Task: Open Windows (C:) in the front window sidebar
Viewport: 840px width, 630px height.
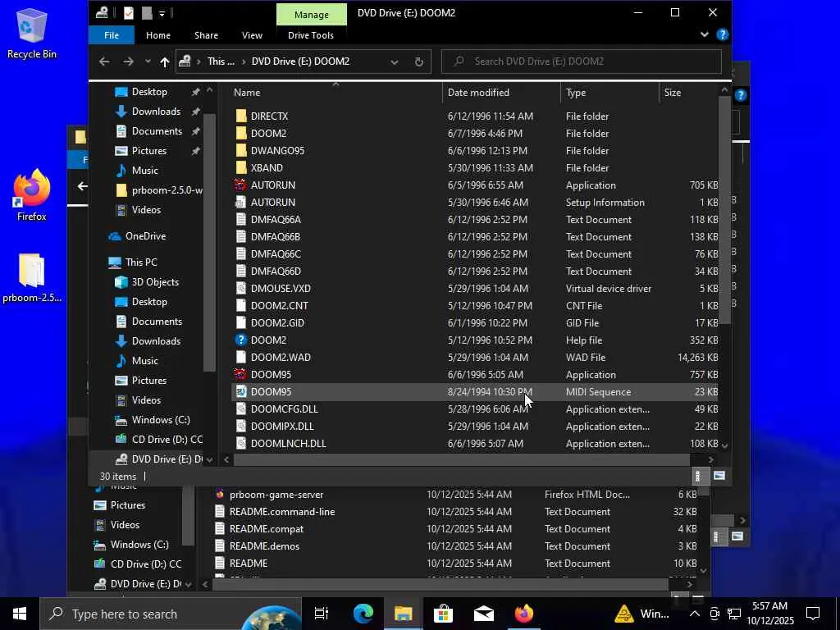Action: [160, 419]
